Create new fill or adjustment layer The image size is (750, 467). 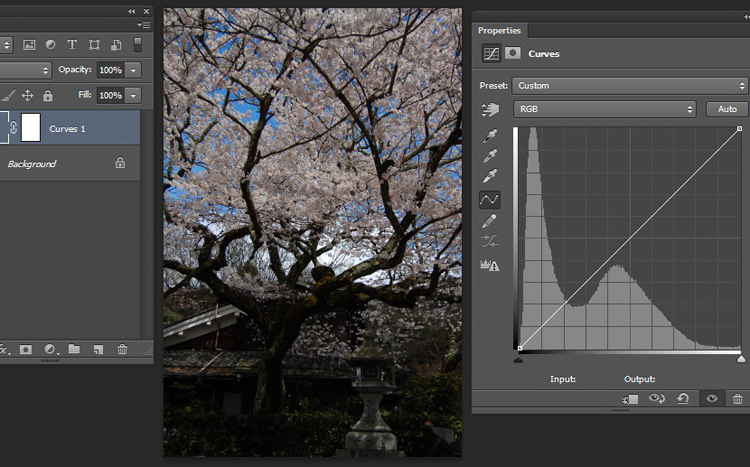pos(51,350)
